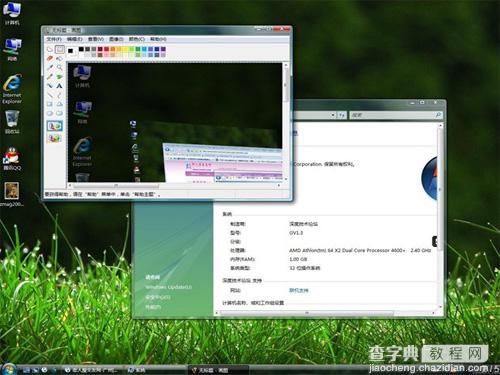Pick the black swatch in the palette
The height and width of the screenshot is (375, 500).
point(81,49)
